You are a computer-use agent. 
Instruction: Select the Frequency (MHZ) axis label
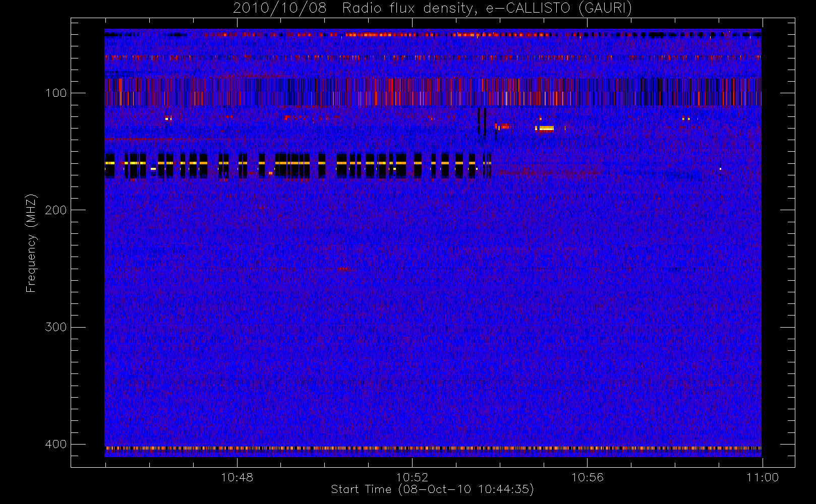(x=31, y=243)
